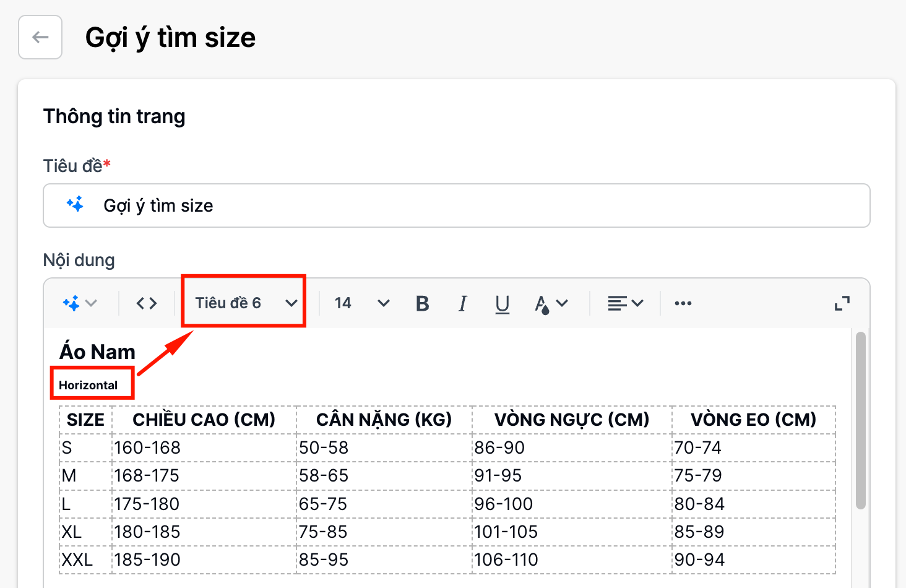Expand editor to fullscreen
This screenshot has height=588, width=906.
842,303
